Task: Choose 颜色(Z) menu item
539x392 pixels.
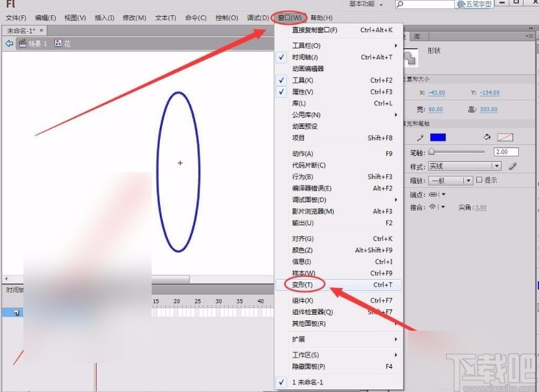Action: (338, 250)
